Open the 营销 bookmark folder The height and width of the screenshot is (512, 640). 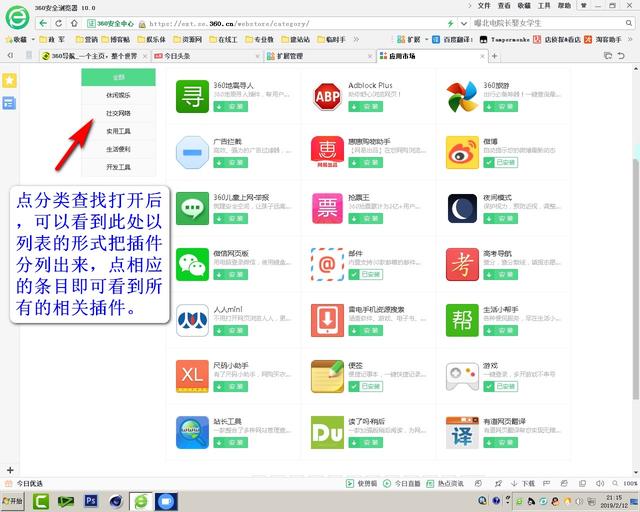87,40
